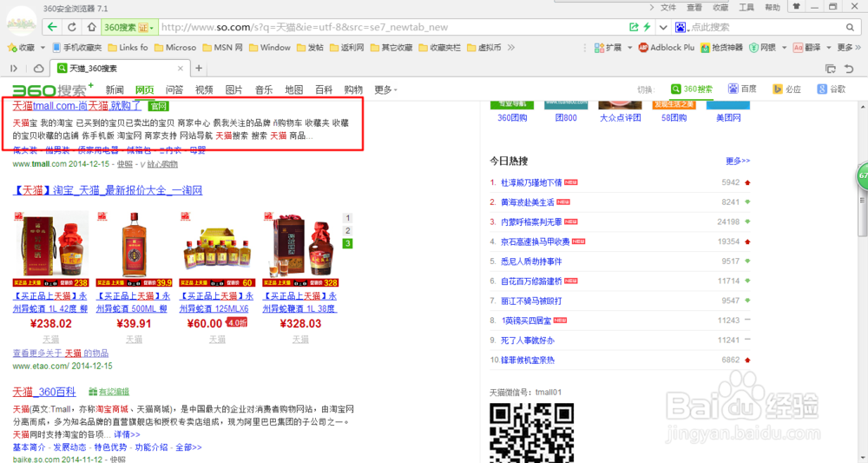Viewport: 868px width, 463px height.
Task: Open the Microso bookmark folder
Action: point(175,48)
